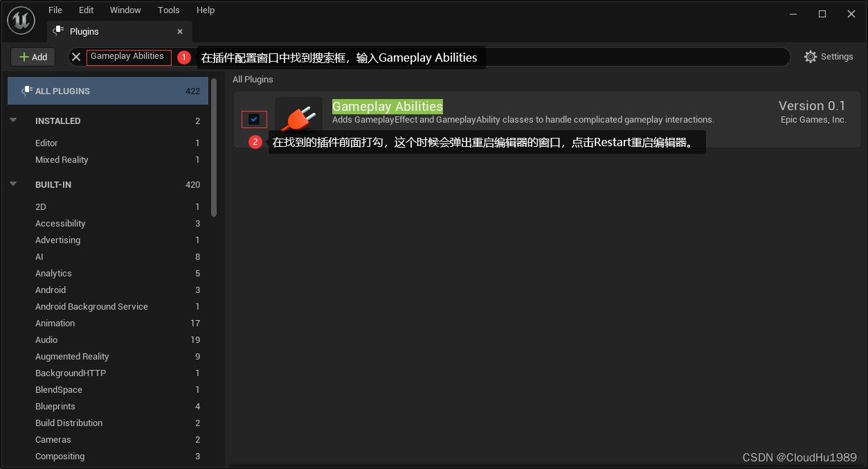Collapse the Installed category section
868x469 pixels.
coord(13,121)
